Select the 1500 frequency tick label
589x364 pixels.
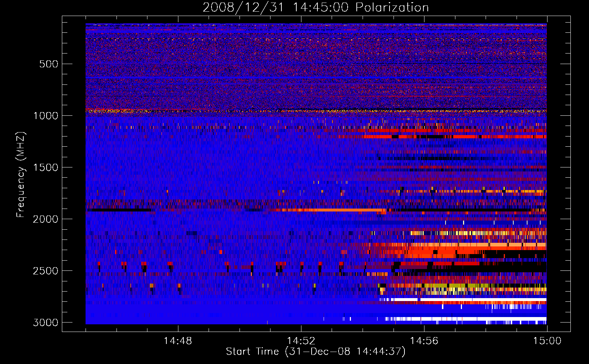[x=46, y=167]
